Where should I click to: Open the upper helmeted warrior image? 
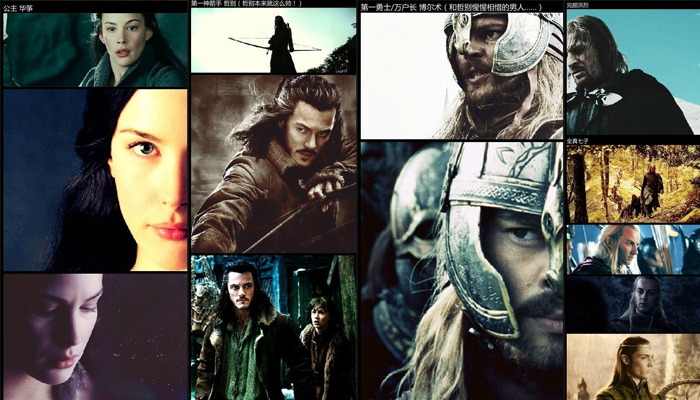click(x=461, y=76)
